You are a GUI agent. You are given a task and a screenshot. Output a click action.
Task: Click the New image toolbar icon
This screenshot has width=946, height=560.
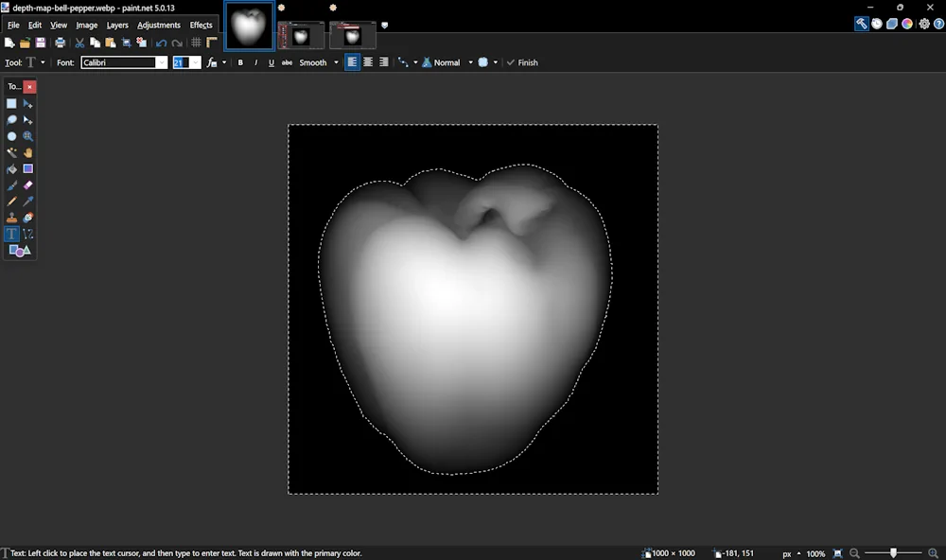tap(9, 43)
